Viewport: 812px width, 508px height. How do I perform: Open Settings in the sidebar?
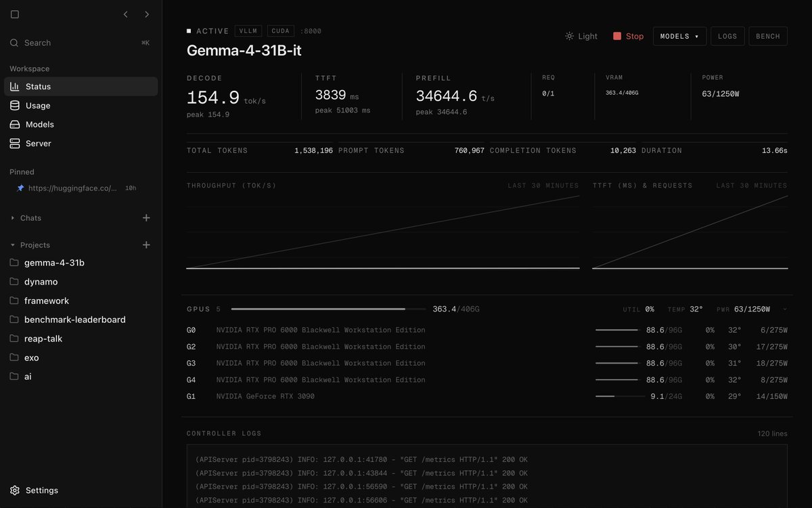point(81,490)
